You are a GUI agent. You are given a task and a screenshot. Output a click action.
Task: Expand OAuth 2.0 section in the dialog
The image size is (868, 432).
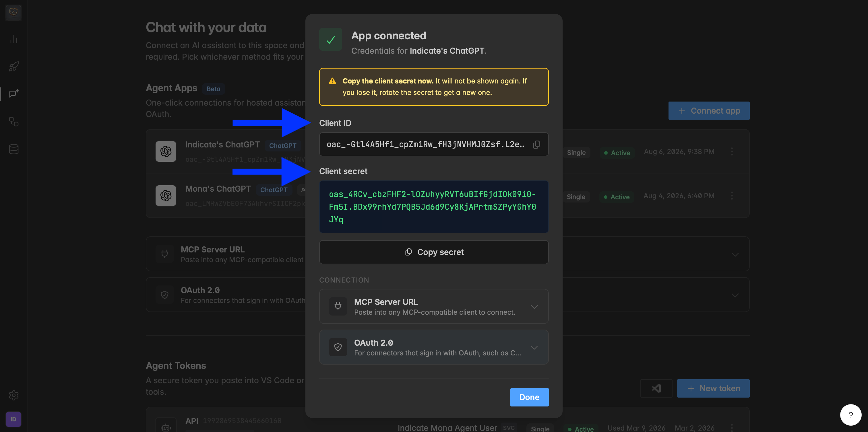click(434, 347)
